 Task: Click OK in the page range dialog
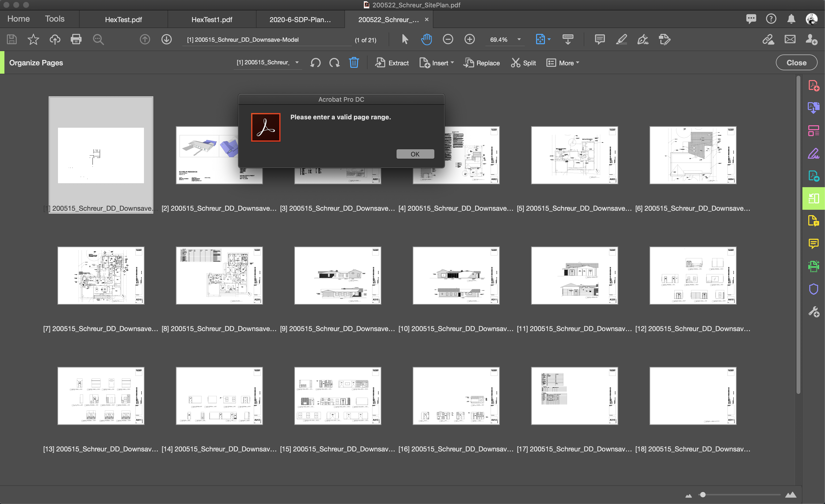pos(415,154)
